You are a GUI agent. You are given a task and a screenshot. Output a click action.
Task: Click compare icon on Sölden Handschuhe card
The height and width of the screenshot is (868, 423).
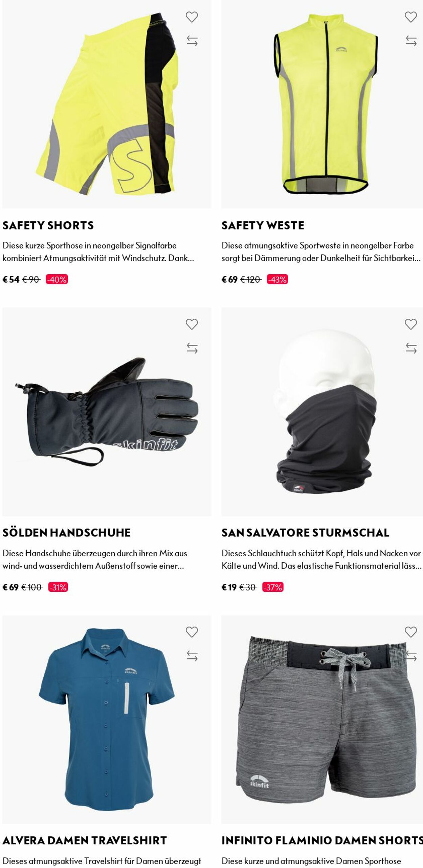[192, 348]
